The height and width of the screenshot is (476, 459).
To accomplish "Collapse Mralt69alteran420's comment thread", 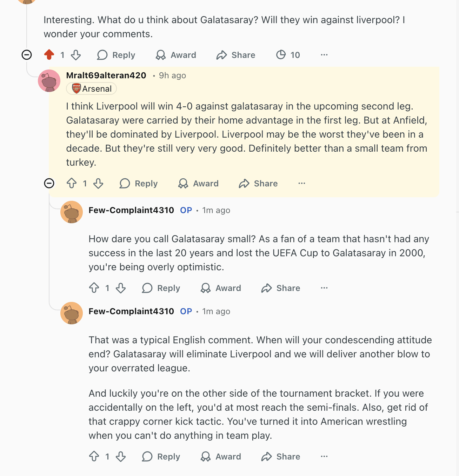I will point(49,183).
